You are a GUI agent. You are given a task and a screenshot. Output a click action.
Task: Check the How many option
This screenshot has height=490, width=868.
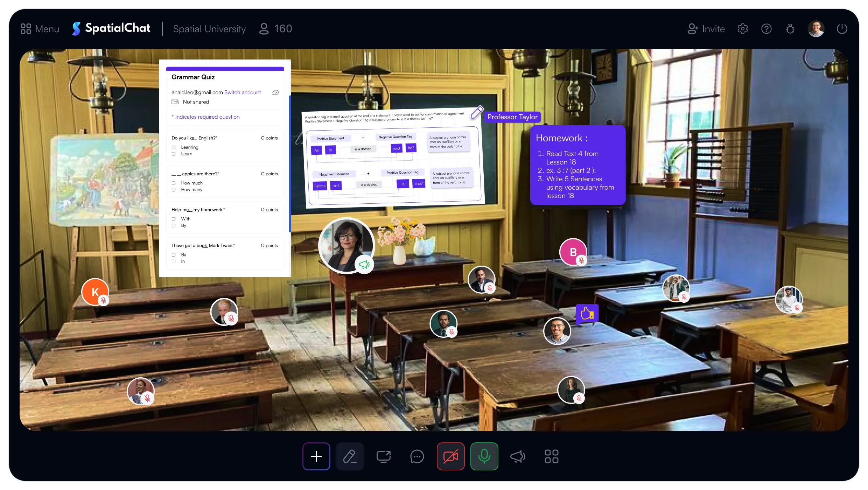coord(174,190)
